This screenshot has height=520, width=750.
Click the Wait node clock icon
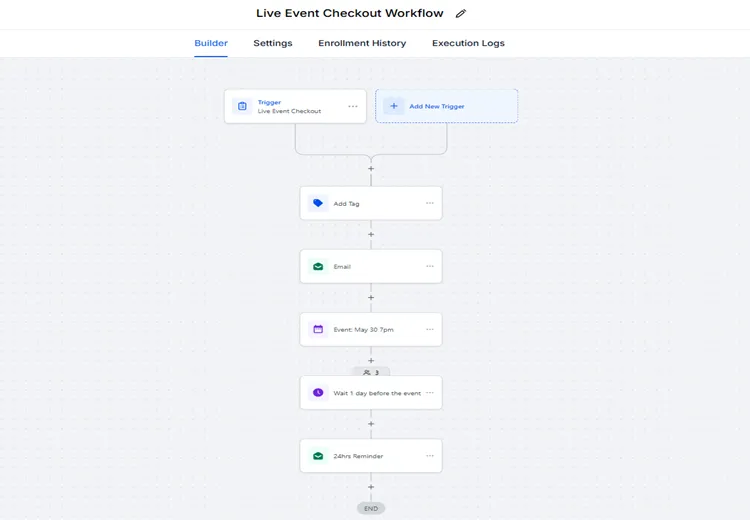point(318,393)
